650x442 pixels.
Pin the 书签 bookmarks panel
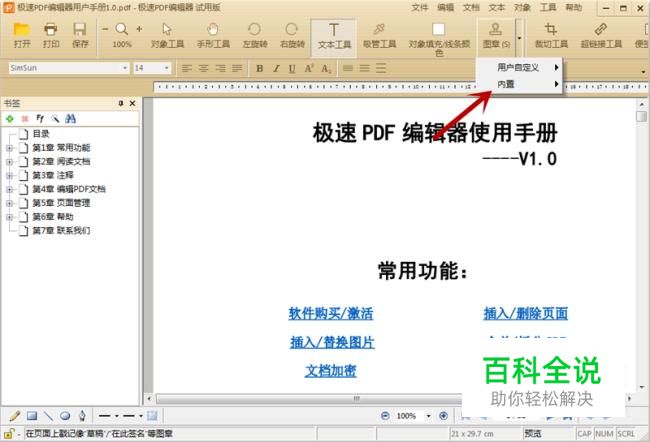point(121,103)
